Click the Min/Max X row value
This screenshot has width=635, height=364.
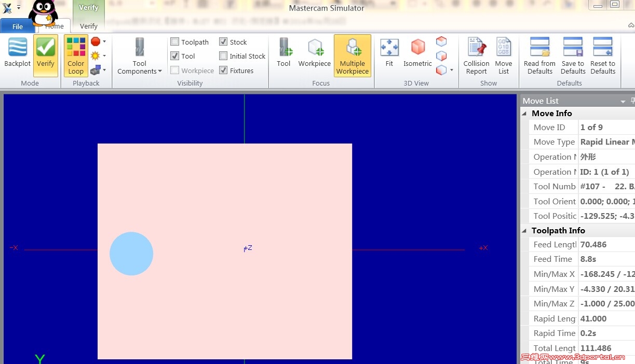coord(607,274)
